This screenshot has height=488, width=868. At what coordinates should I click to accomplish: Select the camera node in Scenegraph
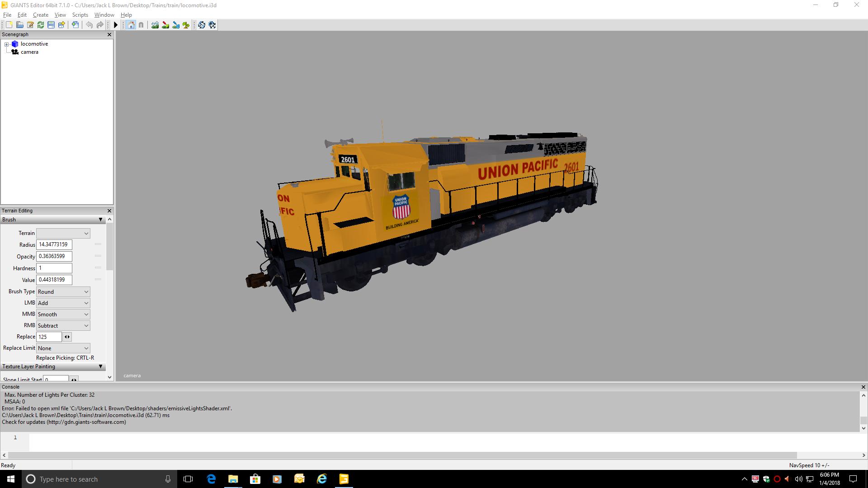coord(29,52)
